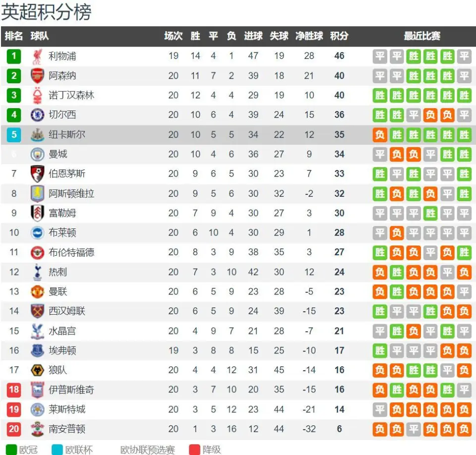
Task: Click the Manchester City sky-blue badge
Action: (37, 154)
